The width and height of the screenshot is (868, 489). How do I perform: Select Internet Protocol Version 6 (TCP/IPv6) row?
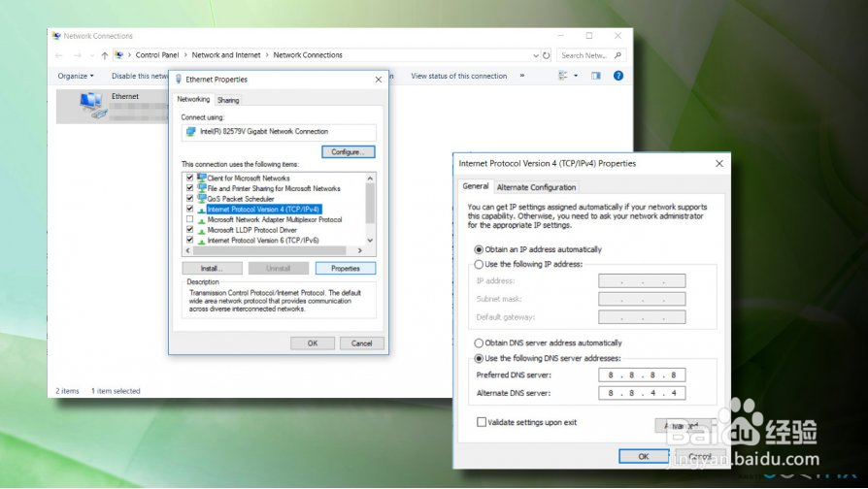point(263,240)
